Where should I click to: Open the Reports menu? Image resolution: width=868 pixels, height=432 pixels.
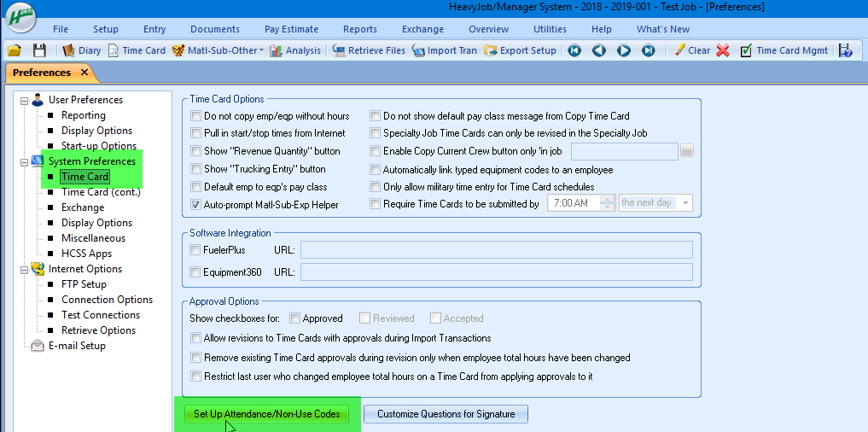coord(360,29)
